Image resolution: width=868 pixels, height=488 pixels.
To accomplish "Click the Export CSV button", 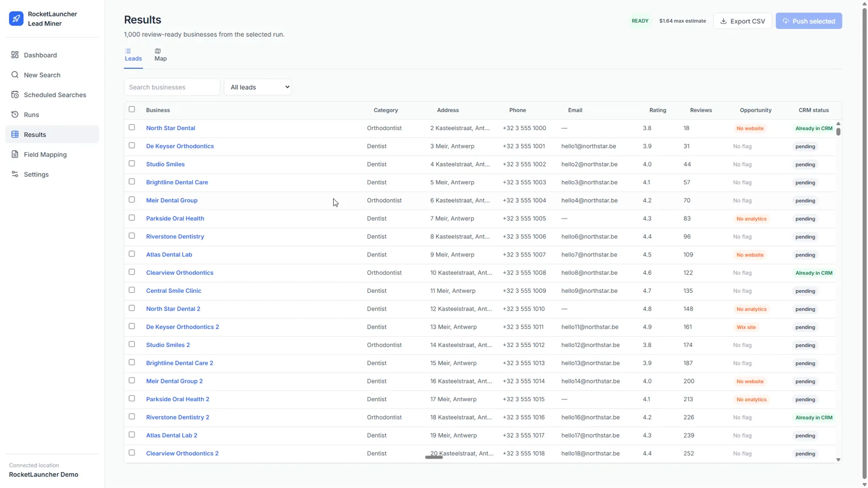I will coord(742,21).
